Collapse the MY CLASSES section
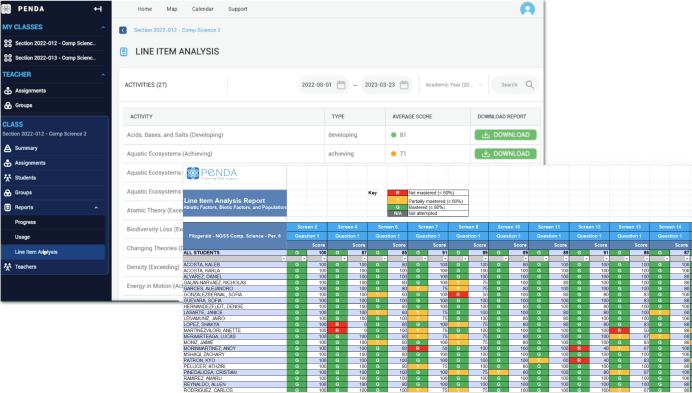Viewport: 692px width, 393px height. (x=103, y=27)
